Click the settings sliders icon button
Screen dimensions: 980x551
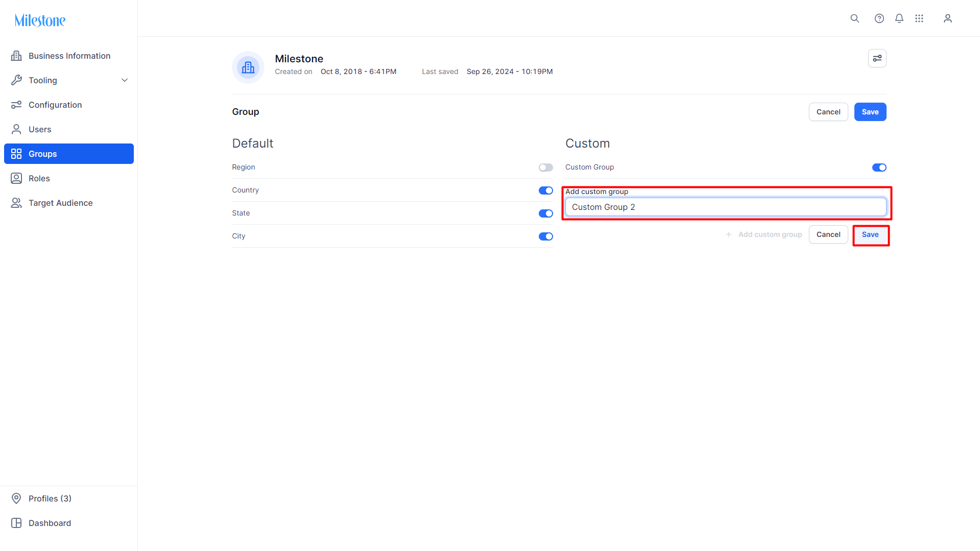[x=877, y=58]
